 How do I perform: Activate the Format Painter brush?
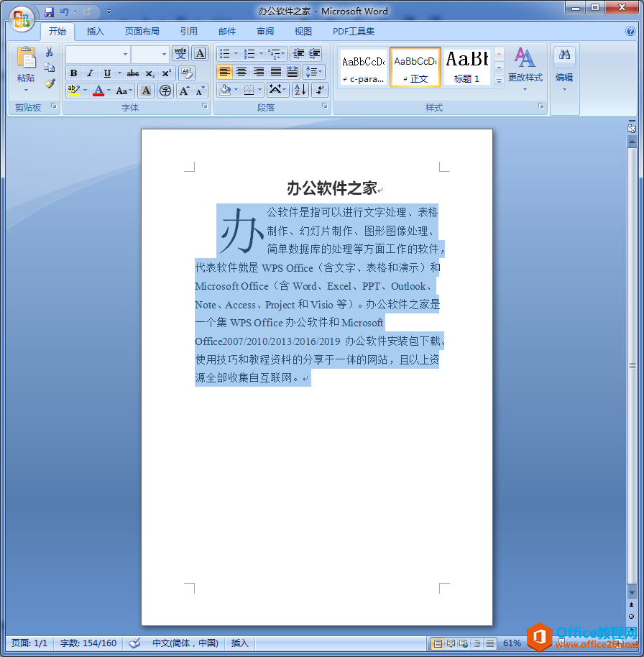click(50, 83)
